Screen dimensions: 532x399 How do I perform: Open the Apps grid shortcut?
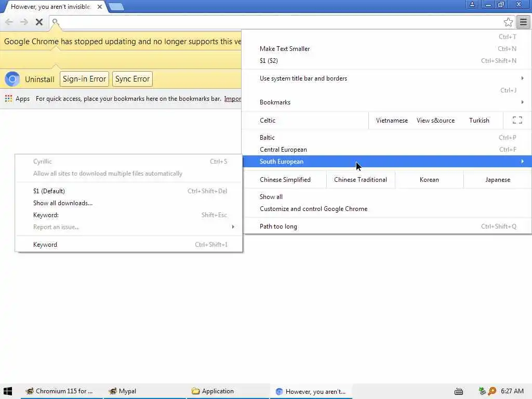tap(17, 99)
